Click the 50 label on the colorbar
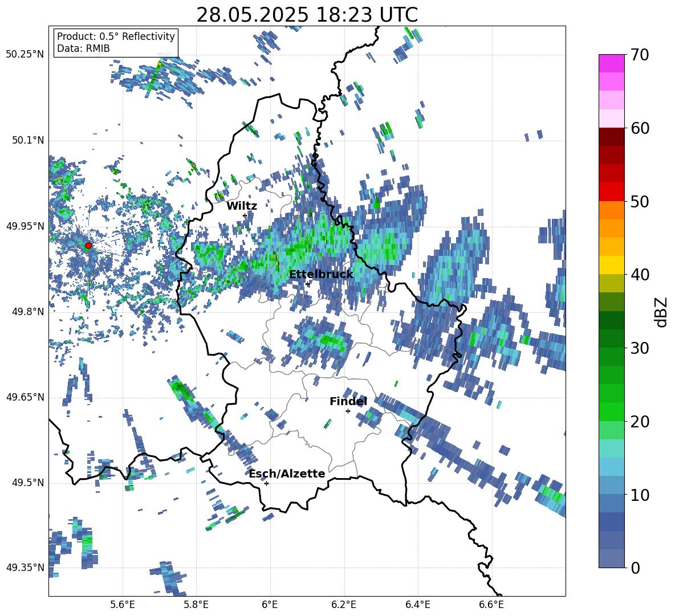The image size is (675, 616). point(640,201)
